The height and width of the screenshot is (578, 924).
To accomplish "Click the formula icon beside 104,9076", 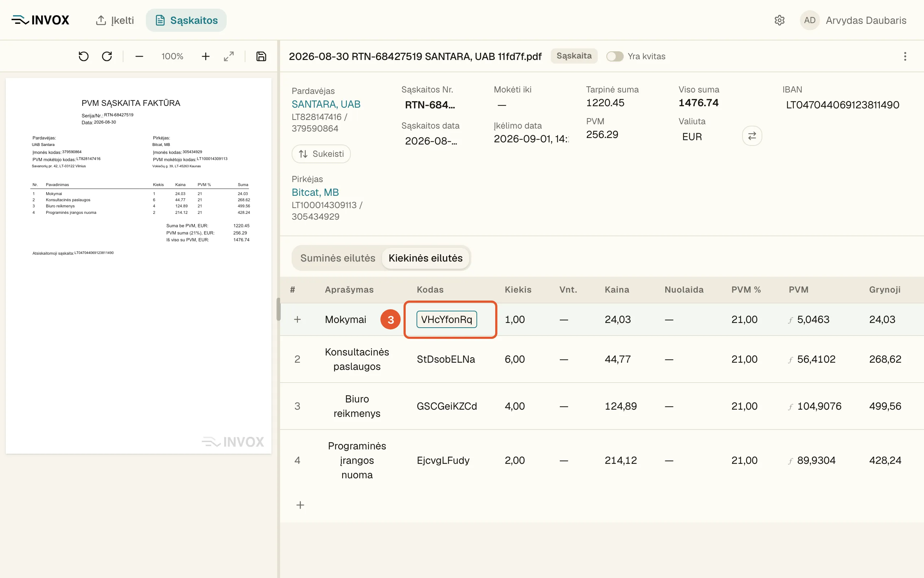I will 790,407.
